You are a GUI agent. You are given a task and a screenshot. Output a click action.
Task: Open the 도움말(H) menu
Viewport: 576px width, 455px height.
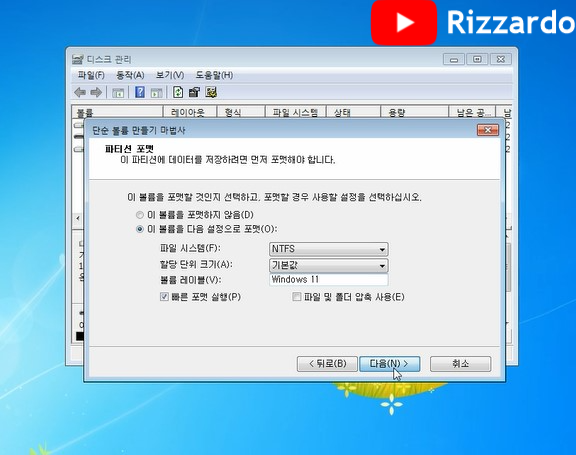click(x=214, y=75)
